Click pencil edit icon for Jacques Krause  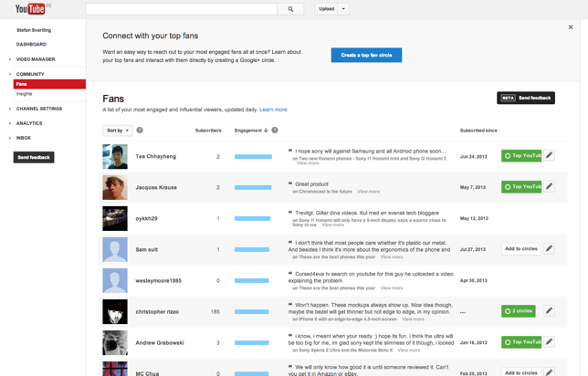tap(550, 187)
